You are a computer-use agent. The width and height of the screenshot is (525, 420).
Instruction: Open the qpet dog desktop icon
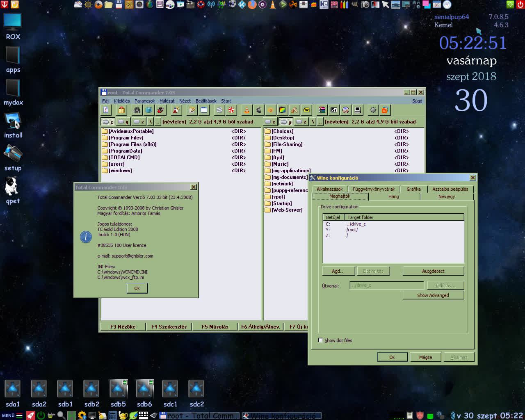click(x=13, y=191)
